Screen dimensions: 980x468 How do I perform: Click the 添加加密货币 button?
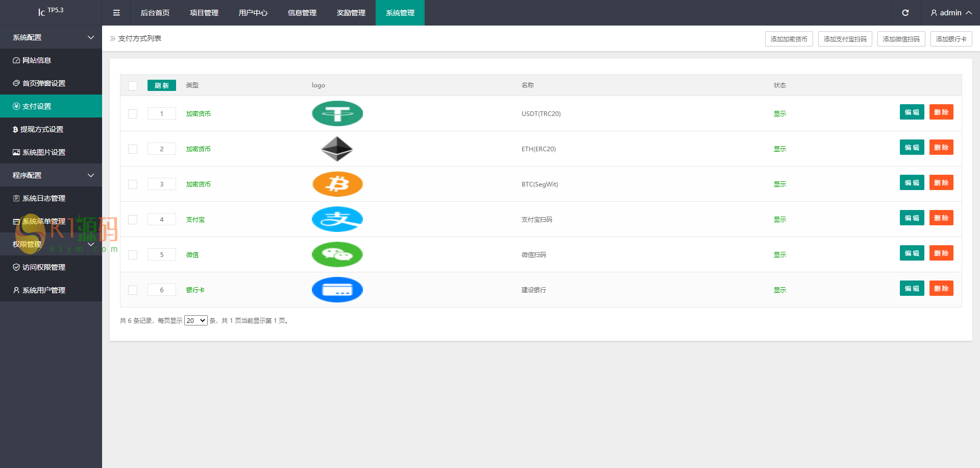(x=789, y=39)
